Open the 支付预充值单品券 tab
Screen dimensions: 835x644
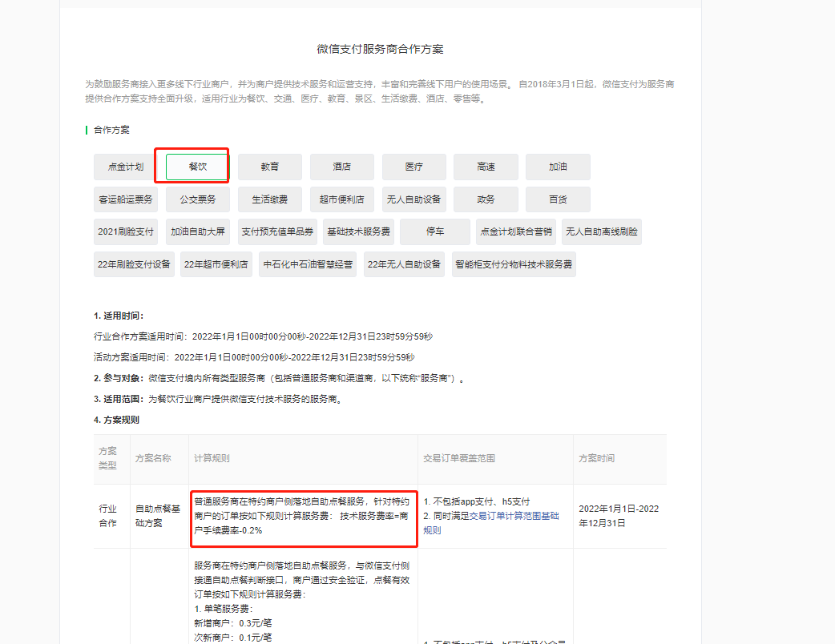(x=277, y=231)
